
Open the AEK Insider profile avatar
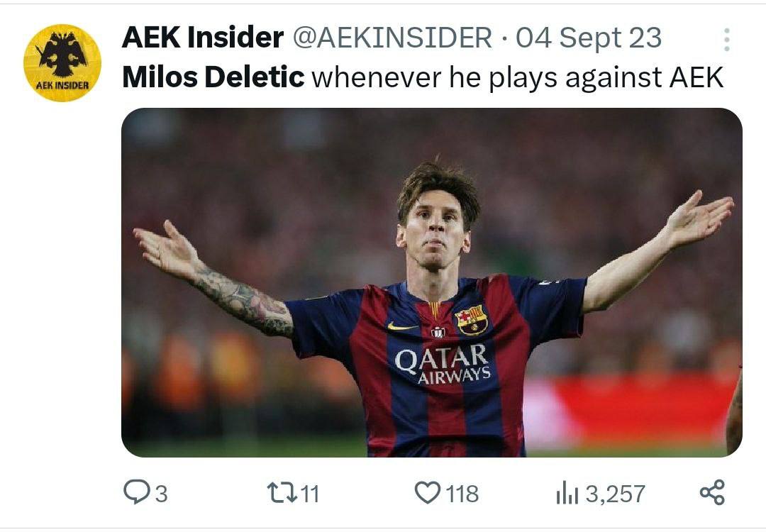[x=62, y=63]
